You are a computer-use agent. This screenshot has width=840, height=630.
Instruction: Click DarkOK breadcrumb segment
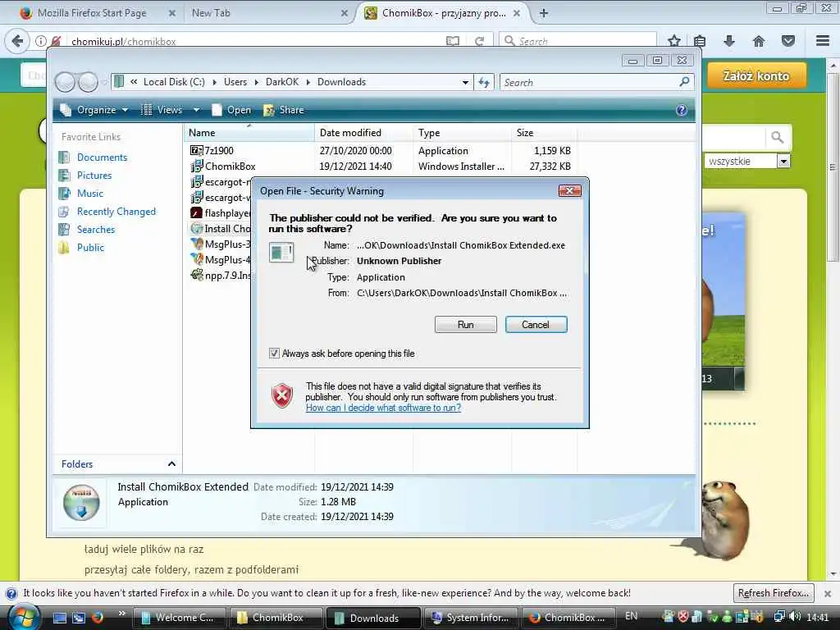pos(282,82)
